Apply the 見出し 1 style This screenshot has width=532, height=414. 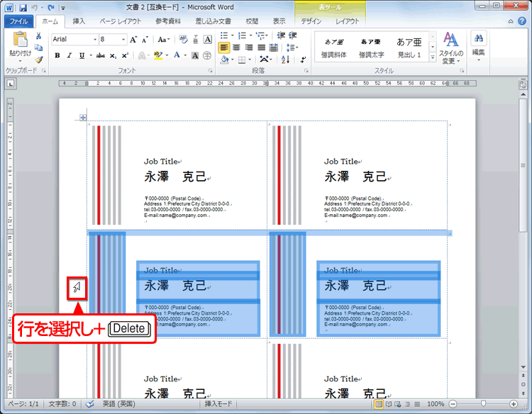pyautogui.click(x=409, y=47)
